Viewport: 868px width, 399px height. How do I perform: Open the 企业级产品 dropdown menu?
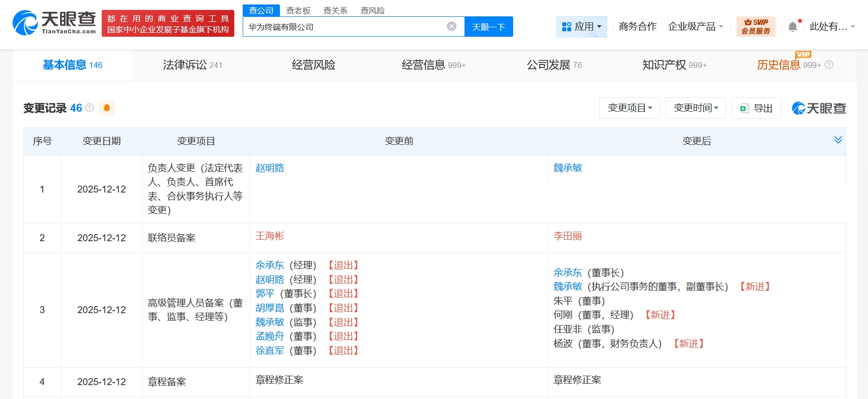tap(695, 27)
